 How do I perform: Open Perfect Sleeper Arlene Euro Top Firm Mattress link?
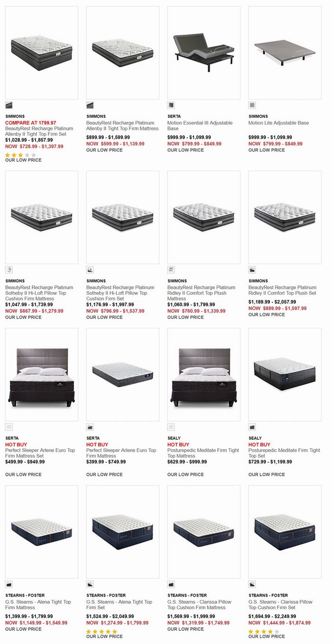pyautogui.click(x=121, y=453)
